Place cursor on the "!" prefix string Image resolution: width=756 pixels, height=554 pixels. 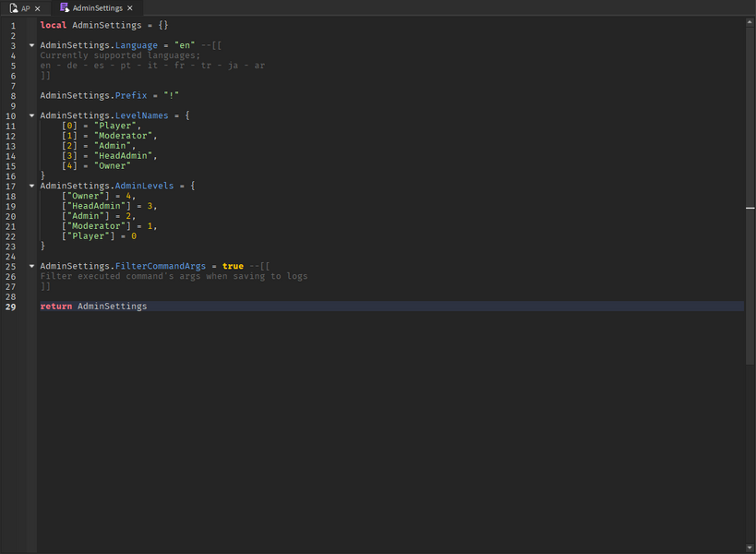170,95
